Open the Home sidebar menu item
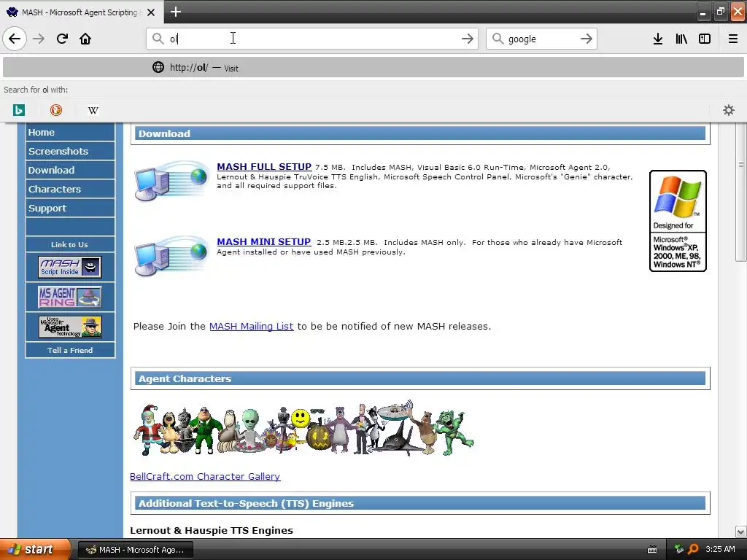 [x=70, y=133]
